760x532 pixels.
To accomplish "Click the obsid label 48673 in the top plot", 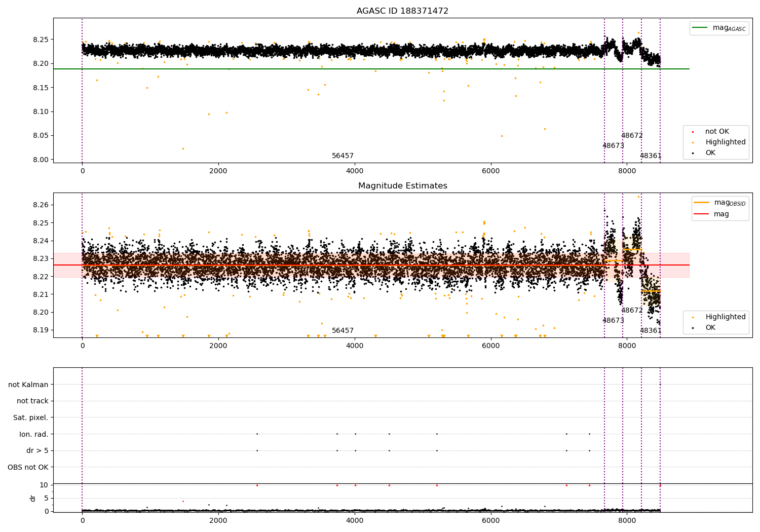I will pos(613,145).
